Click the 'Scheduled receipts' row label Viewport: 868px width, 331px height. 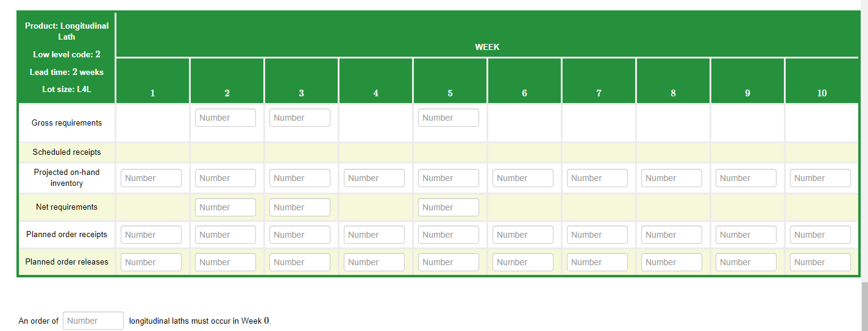pyautogui.click(x=67, y=152)
